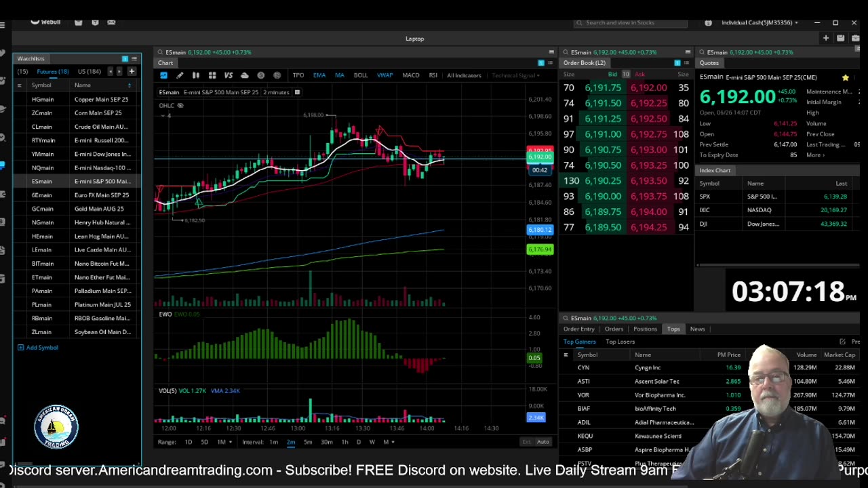Viewport: 868px width, 488px height.
Task: Toggle the BOLL indicator
Action: [x=361, y=75]
